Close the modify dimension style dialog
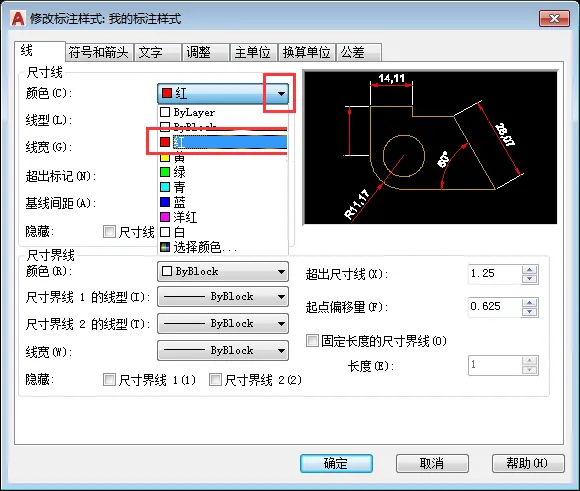580x491 pixels. click(554, 19)
